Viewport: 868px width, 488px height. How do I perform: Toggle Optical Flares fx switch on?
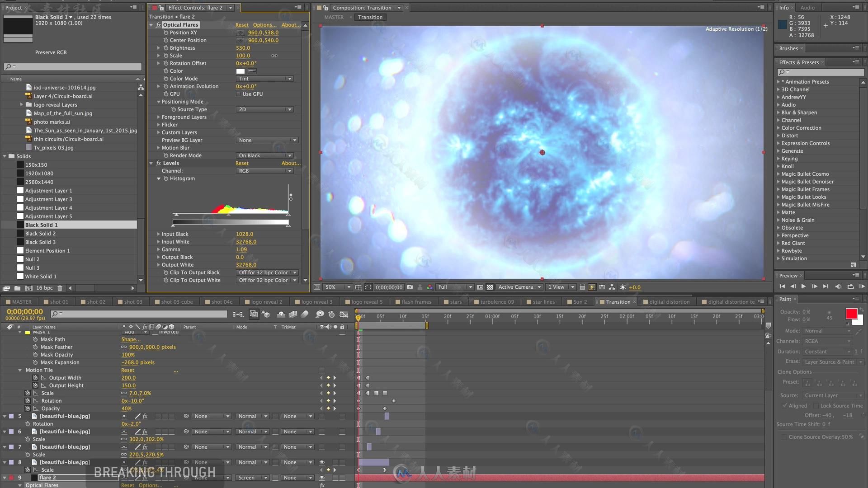[x=158, y=25]
